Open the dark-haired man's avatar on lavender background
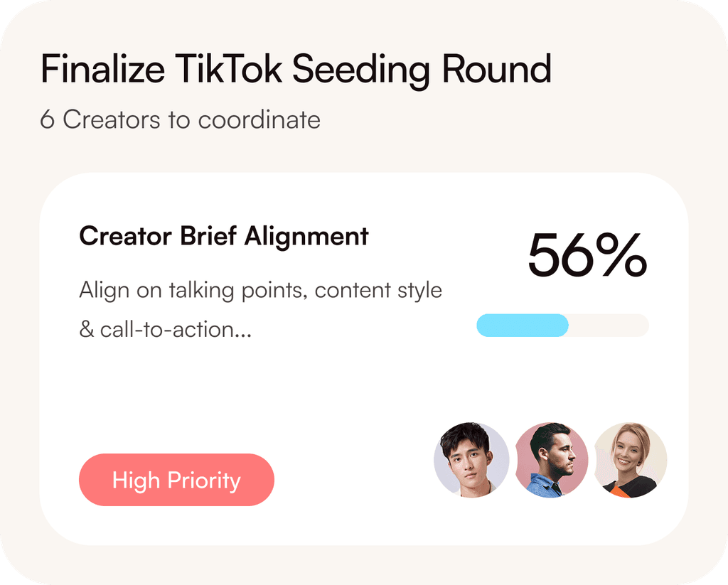728x585 pixels. pos(471,459)
